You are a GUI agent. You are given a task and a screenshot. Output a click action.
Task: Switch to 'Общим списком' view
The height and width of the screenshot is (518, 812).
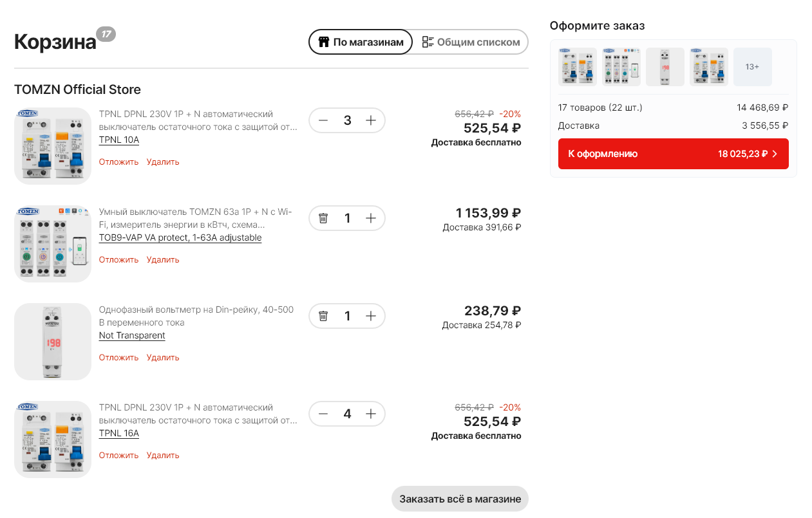pos(471,42)
